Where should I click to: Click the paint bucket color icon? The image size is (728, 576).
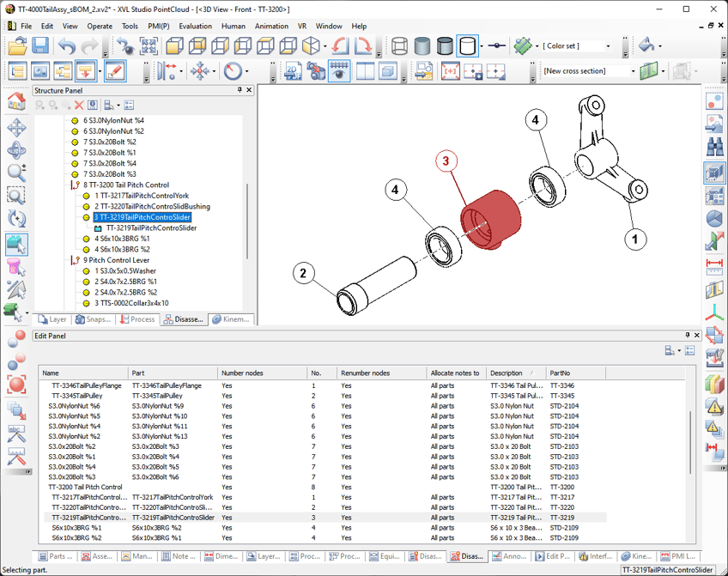pyautogui.click(x=647, y=46)
